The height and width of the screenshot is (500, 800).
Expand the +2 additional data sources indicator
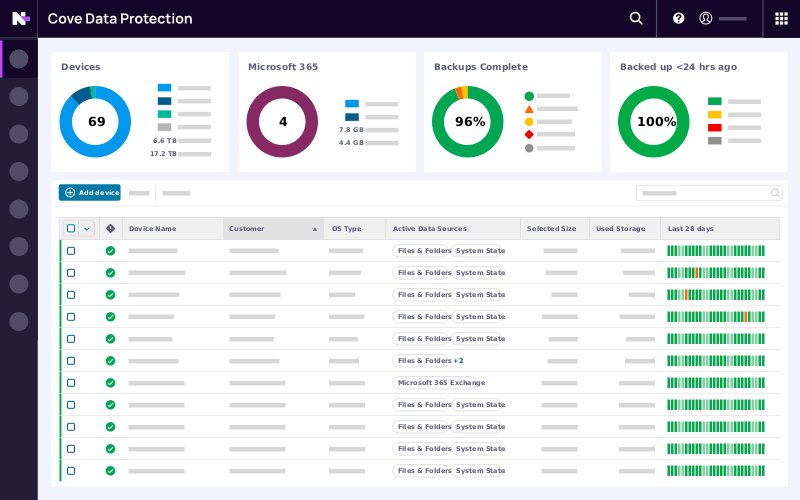459,361
